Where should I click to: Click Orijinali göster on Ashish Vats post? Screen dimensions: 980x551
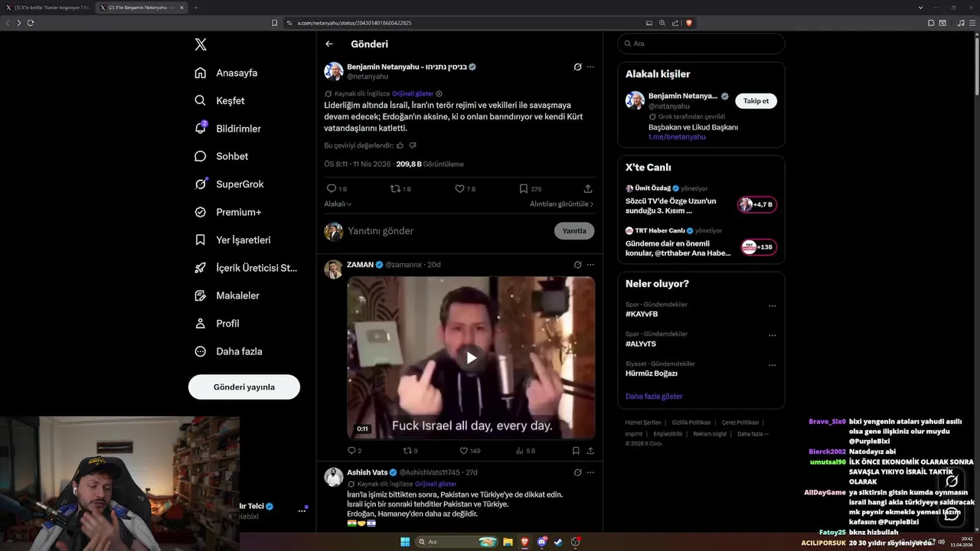[x=435, y=484]
